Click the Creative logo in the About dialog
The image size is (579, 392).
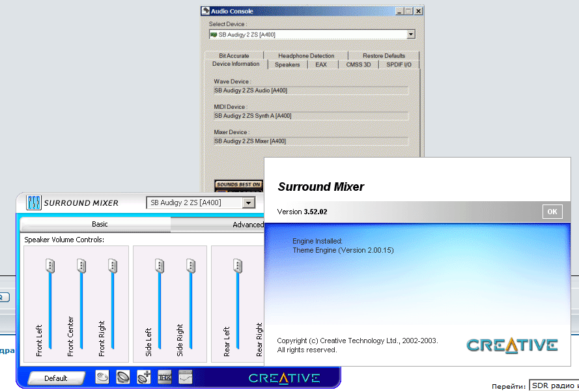coord(512,344)
